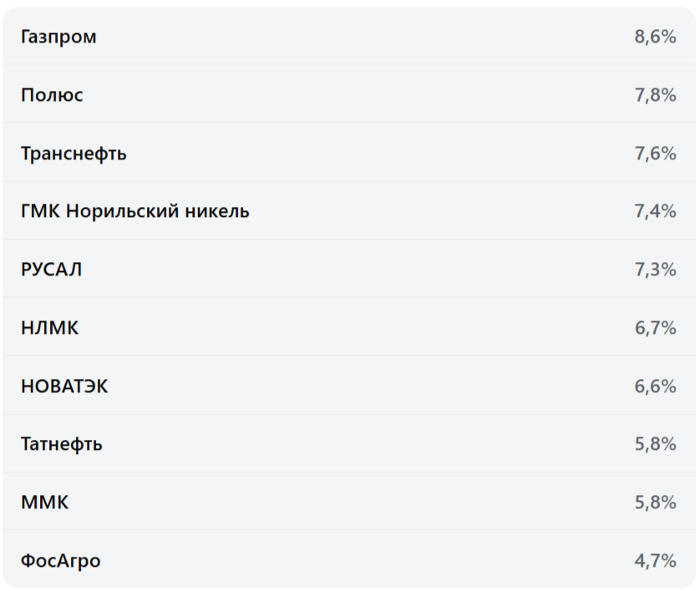Select the 5,8% value beside Татнефть
Screen dimensions: 700x591
point(655,444)
